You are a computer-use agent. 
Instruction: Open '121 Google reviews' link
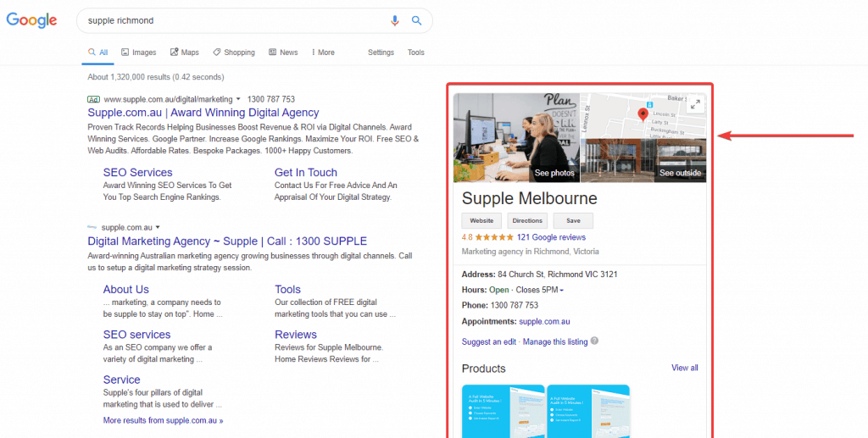[x=551, y=237]
